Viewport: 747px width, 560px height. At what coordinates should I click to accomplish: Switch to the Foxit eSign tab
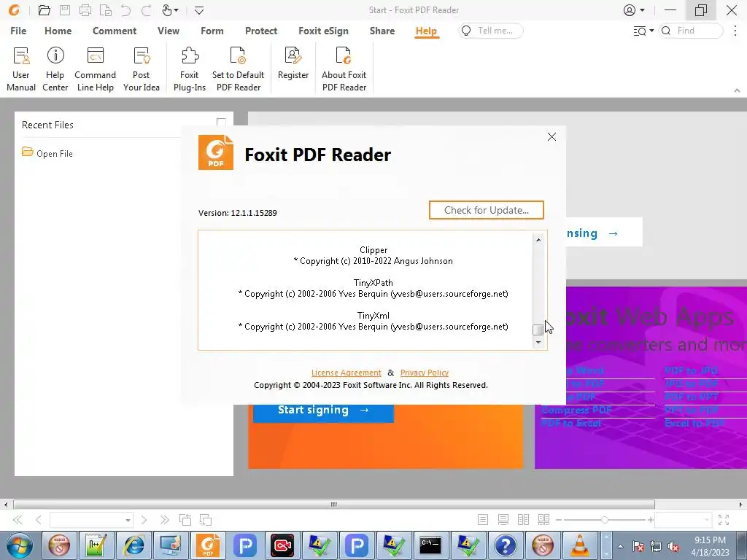pyautogui.click(x=323, y=31)
